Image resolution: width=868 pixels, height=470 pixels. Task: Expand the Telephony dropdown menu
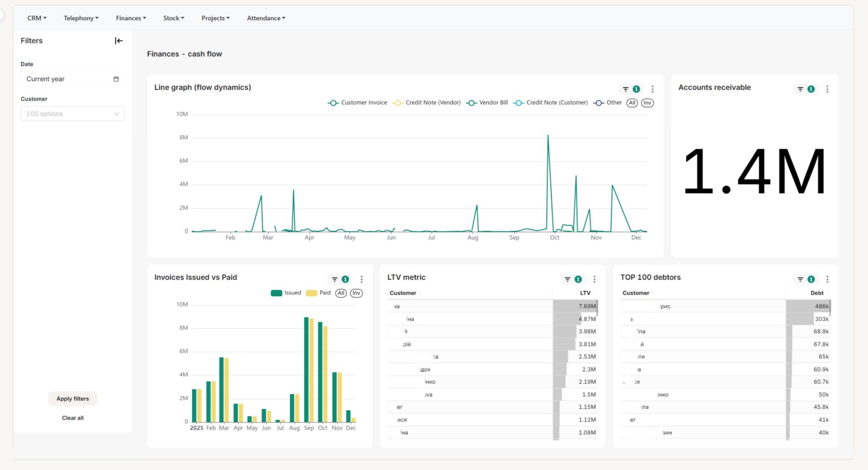click(x=81, y=18)
